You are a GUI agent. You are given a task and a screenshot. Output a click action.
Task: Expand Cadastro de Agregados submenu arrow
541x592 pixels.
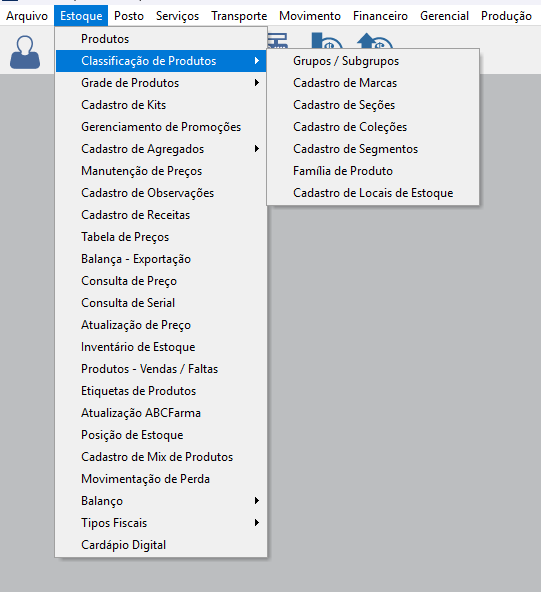click(257, 149)
